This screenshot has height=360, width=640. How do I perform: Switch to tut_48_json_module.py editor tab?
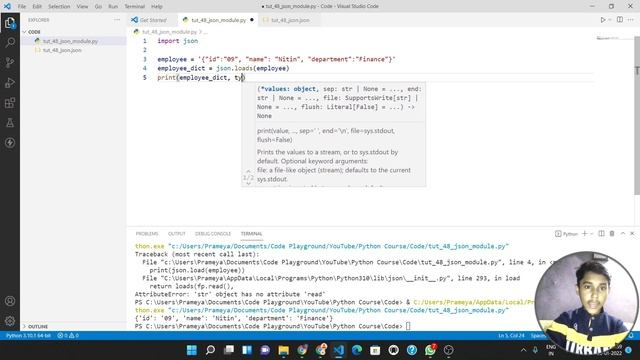218,20
